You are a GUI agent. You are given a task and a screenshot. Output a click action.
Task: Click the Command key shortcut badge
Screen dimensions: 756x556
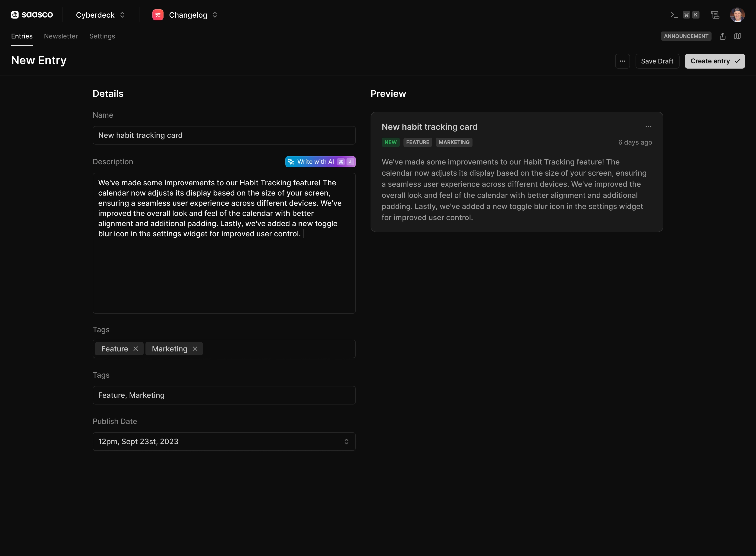pos(686,15)
